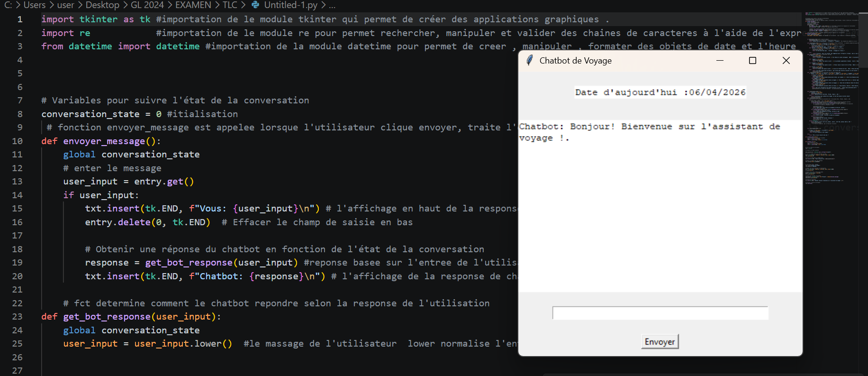Click "import tkinter as tk" on line 1
The image size is (868, 376).
click(96, 19)
